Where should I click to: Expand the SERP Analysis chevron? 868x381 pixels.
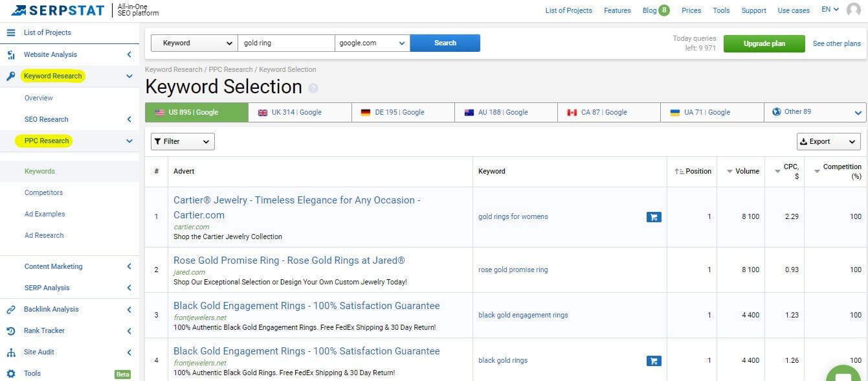click(x=129, y=288)
